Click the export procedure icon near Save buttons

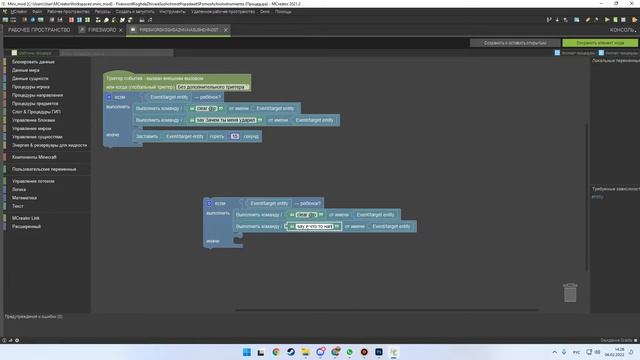click(x=557, y=53)
